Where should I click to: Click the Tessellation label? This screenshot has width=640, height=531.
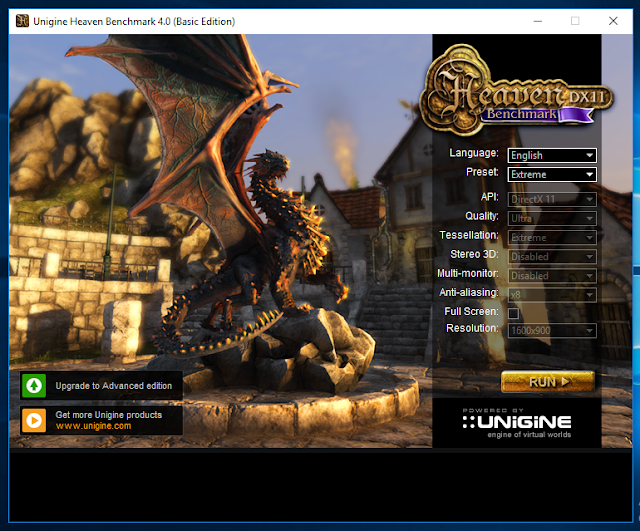pyautogui.click(x=469, y=235)
